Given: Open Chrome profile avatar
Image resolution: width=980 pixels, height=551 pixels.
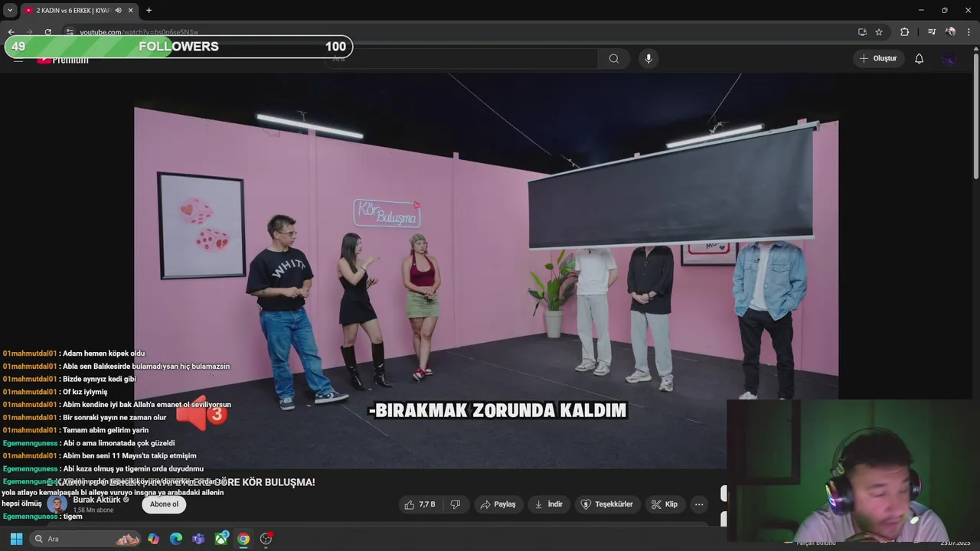Looking at the screenshot, I should [x=950, y=32].
